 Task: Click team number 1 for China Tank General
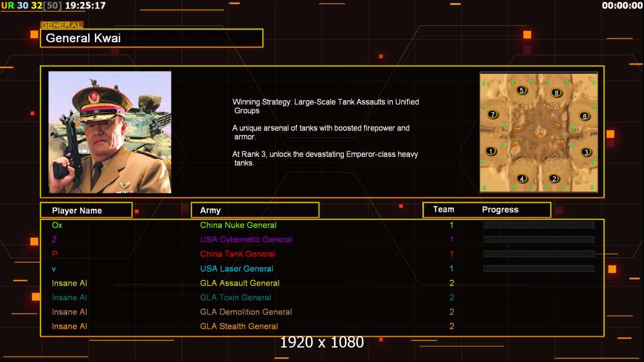tap(451, 254)
